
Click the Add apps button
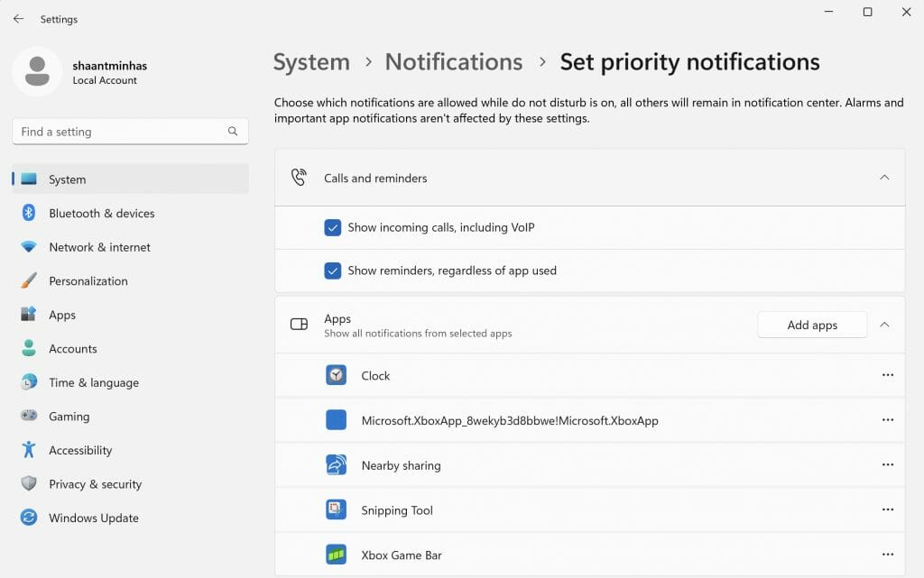(811, 325)
